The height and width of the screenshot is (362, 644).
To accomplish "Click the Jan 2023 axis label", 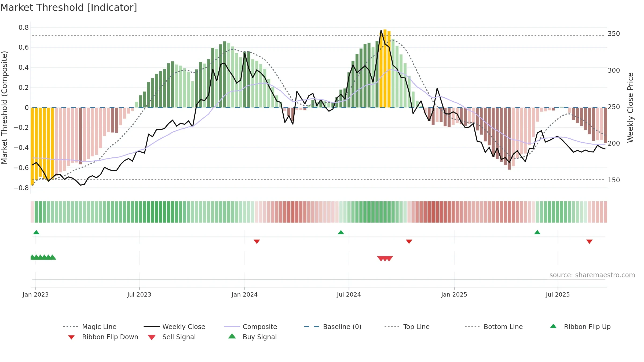I will coord(36,294).
